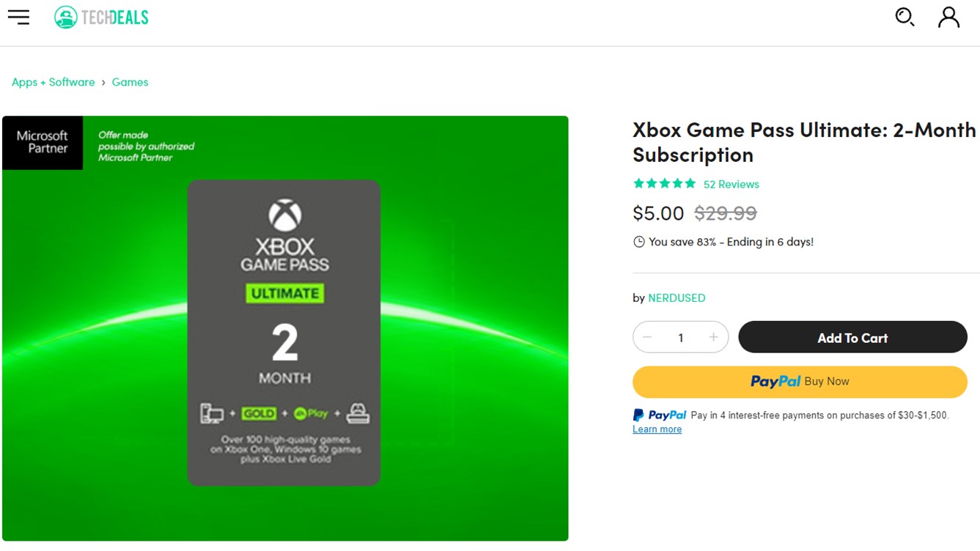
Task: Decrease quantity with the minus button
Action: pos(647,337)
